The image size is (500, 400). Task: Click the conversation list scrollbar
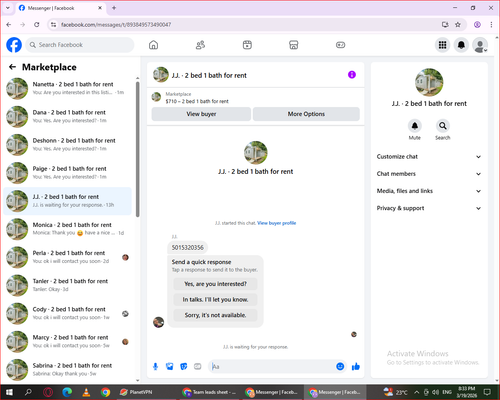click(137, 150)
